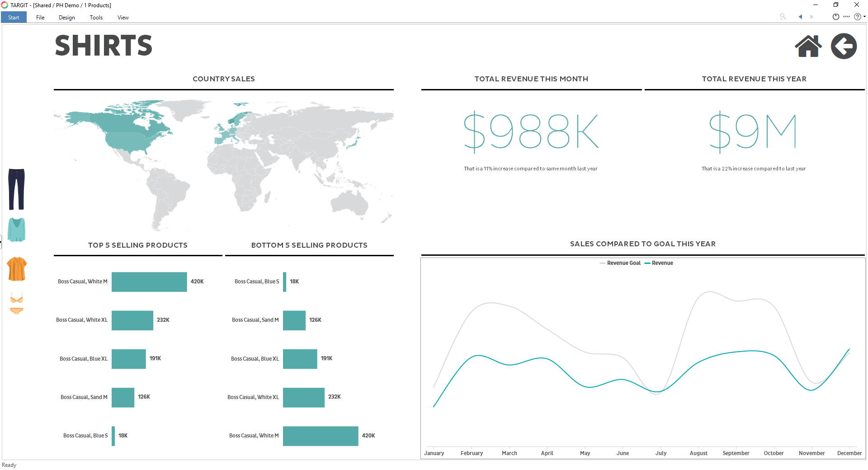The image size is (868, 470).
Task: Click the help question mark icon
Action: (x=858, y=17)
